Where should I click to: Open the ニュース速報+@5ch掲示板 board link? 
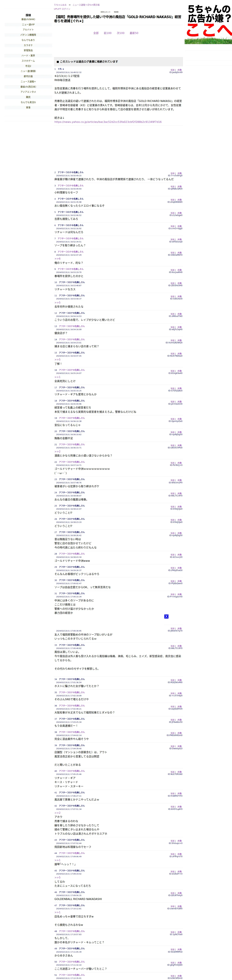(86, 5)
